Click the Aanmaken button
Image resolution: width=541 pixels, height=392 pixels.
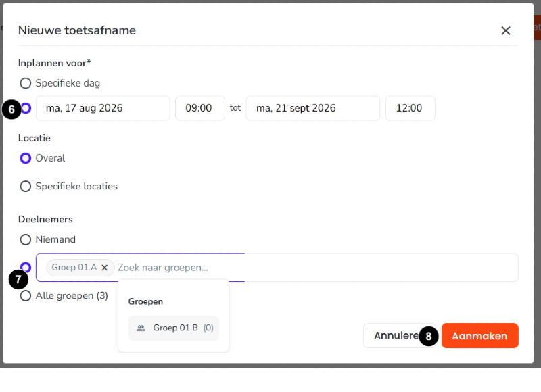pos(480,336)
